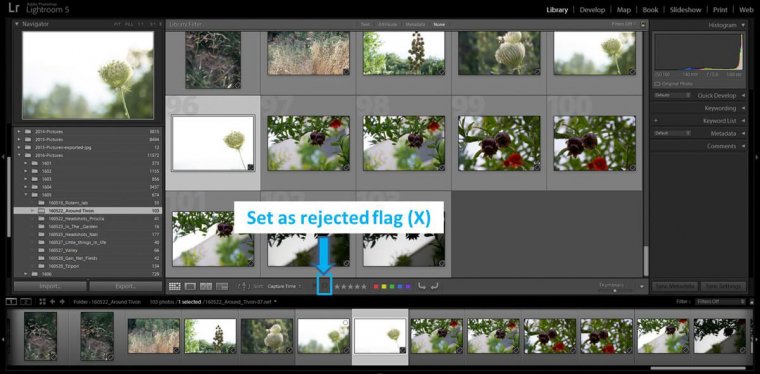Click the Export button
Viewport: 760px width, 374px height.
tap(126, 286)
